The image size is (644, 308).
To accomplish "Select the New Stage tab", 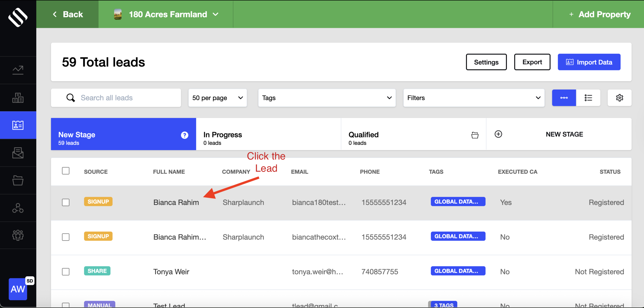I will pos(123,134).
